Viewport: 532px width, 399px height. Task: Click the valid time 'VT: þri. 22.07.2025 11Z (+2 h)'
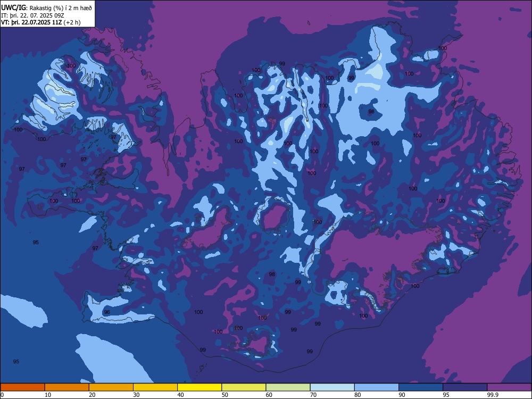point(41,22)
